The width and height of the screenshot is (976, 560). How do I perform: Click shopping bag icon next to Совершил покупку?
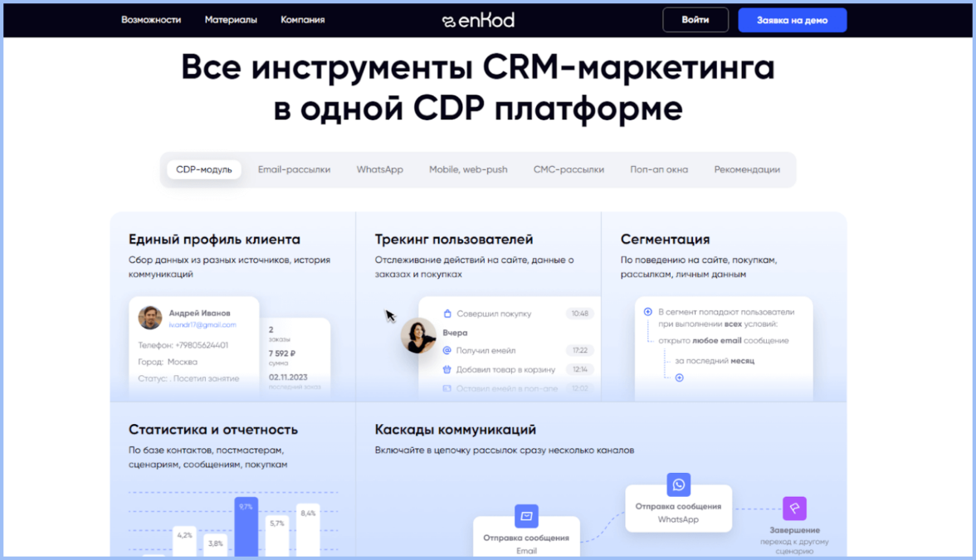click(x=447, y=314)
